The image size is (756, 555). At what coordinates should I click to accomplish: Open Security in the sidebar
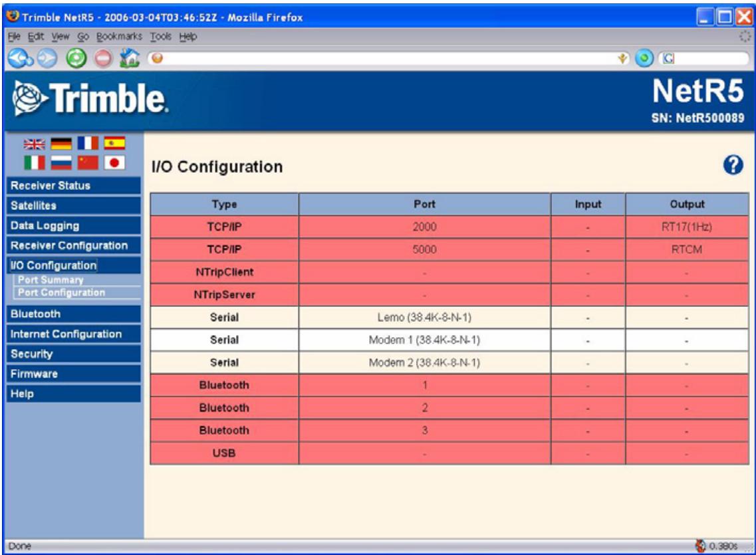click(73, 354)
